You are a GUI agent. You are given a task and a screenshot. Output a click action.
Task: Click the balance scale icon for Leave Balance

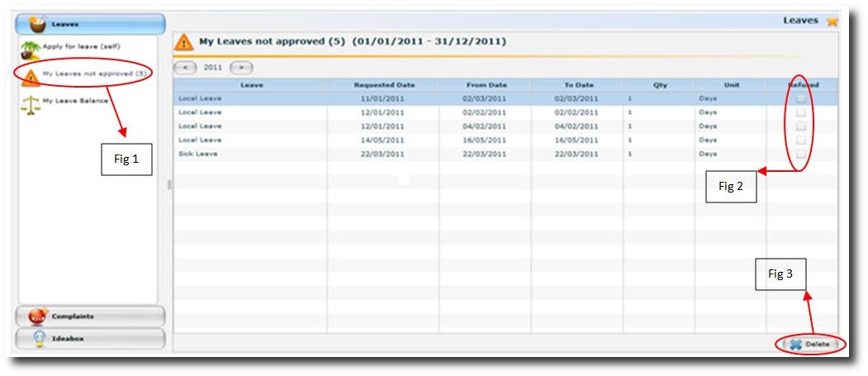(30, 102)
